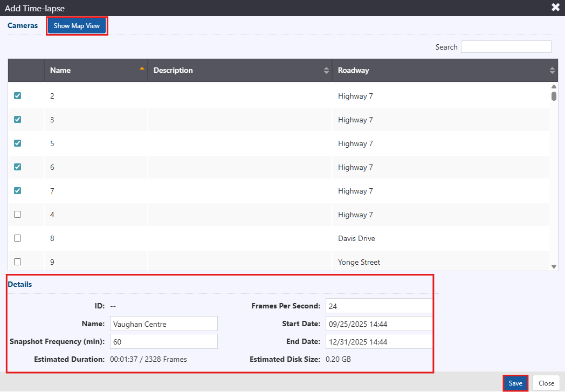Open the Start Date picker field
This screenshot has width=565, height=392.
pos(379,324)
